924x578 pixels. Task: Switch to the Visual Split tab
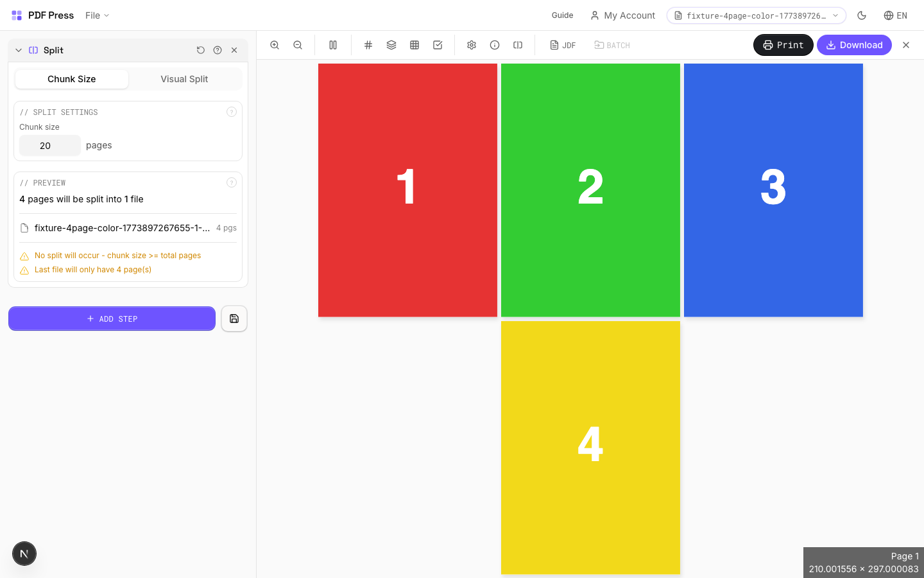[184, 79]
